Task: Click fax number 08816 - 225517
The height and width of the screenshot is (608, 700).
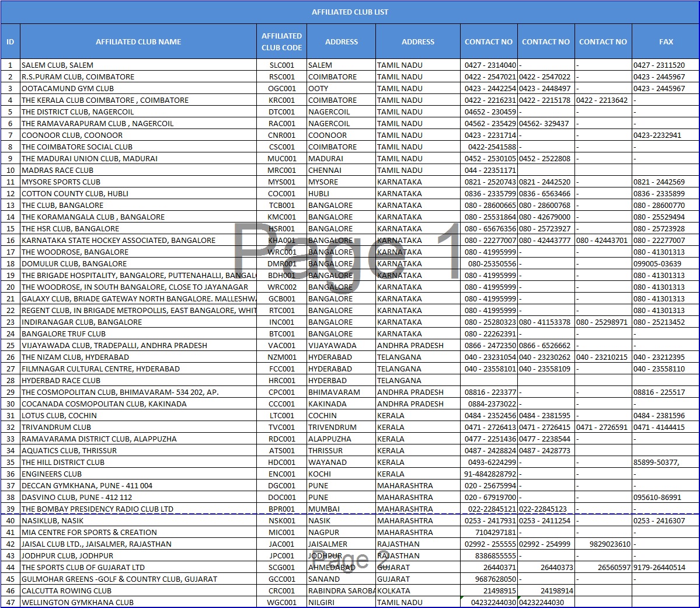Action: coord(659,392)
